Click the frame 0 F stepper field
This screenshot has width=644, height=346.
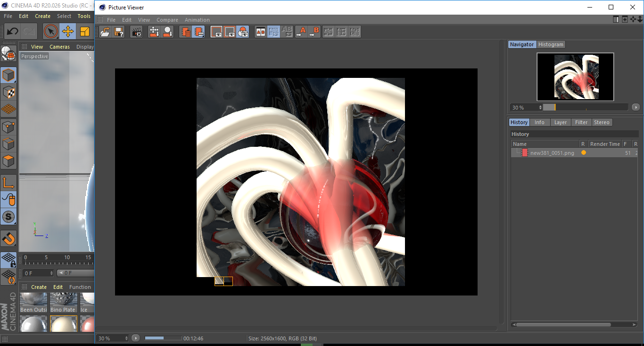tap(38, 273)
